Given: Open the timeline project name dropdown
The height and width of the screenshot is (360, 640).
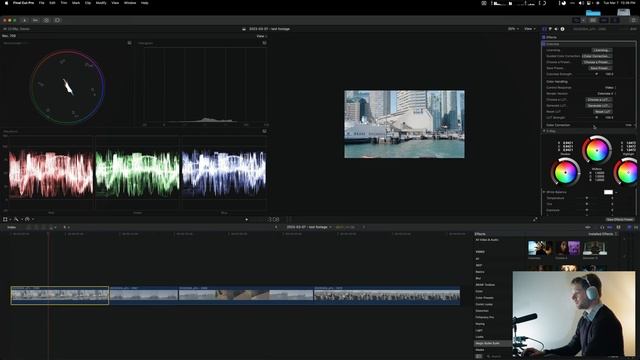Looking at the screenshot, I should 309,227.
